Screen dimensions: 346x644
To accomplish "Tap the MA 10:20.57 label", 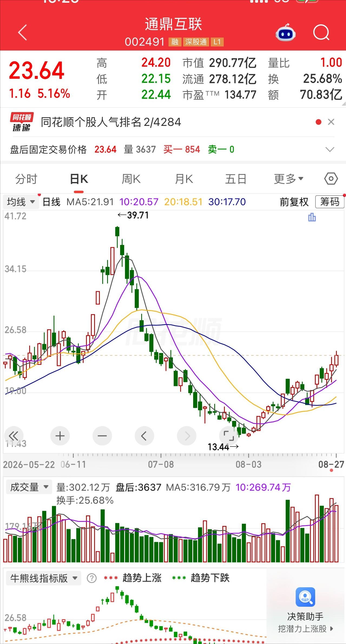I will (139, 202).
